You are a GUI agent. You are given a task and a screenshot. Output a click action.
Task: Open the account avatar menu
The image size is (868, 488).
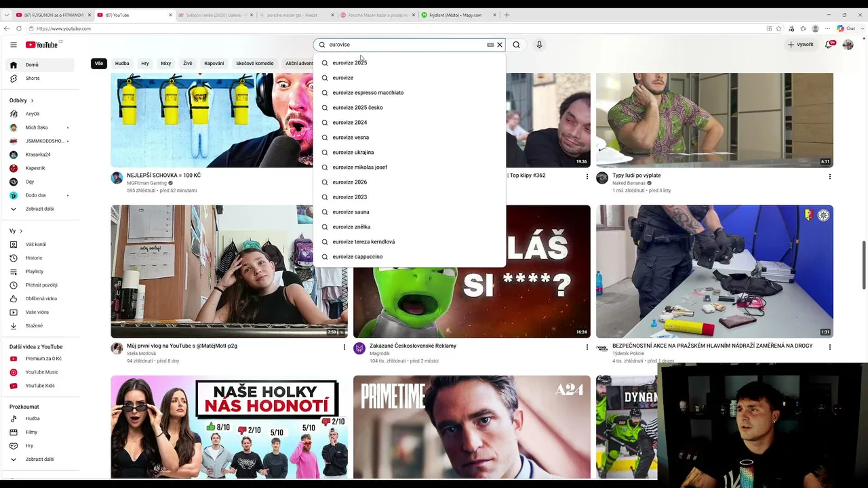[x=848, y=45]
